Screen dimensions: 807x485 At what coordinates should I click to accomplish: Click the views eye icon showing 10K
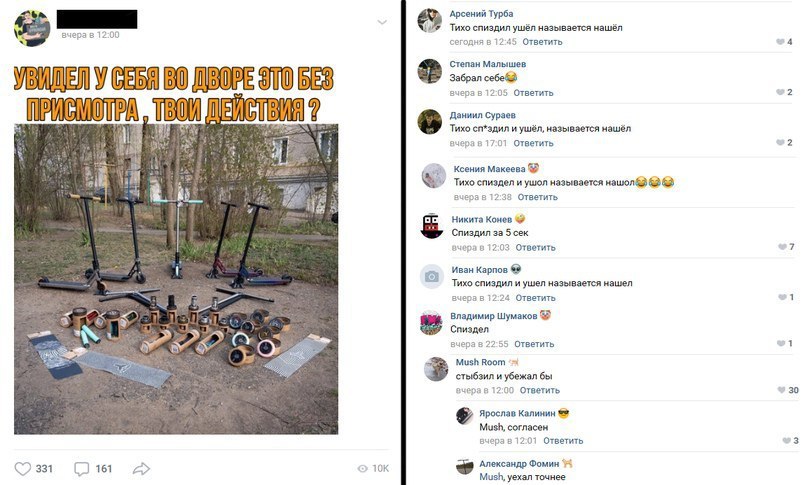tap(363, 469)
